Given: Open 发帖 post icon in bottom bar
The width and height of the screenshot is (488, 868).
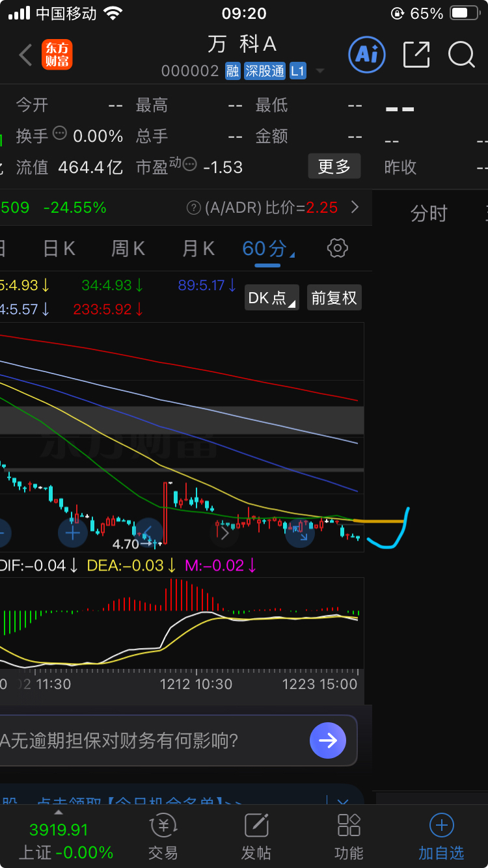Looking at the screenshot, I should (256, 836).
